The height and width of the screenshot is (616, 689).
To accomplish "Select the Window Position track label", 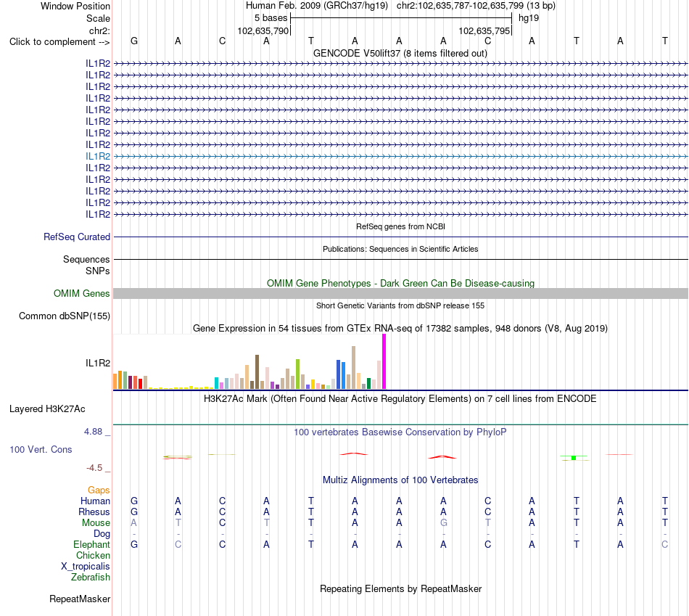I will tap(75, 6).
